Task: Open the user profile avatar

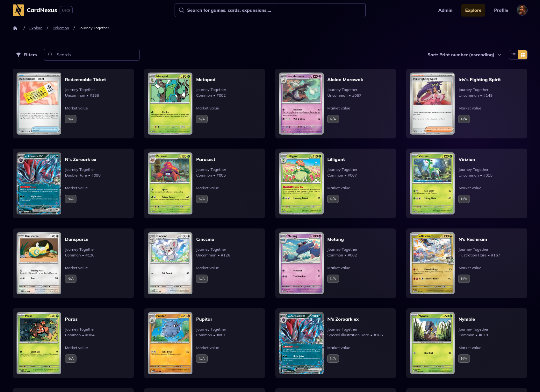Action: (522, 10)
